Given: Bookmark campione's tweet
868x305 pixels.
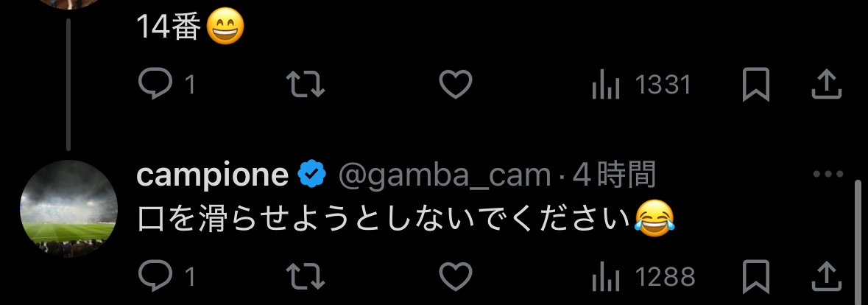Looking at the screenshot, I should tap(755, 276).
